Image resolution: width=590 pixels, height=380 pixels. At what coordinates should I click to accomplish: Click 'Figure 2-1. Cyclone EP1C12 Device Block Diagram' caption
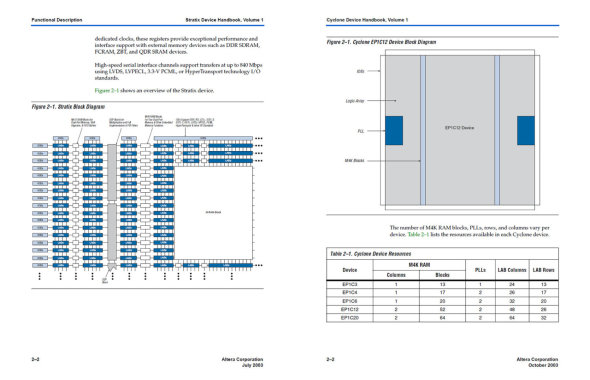pyautogui.click(x=381, y=42)
